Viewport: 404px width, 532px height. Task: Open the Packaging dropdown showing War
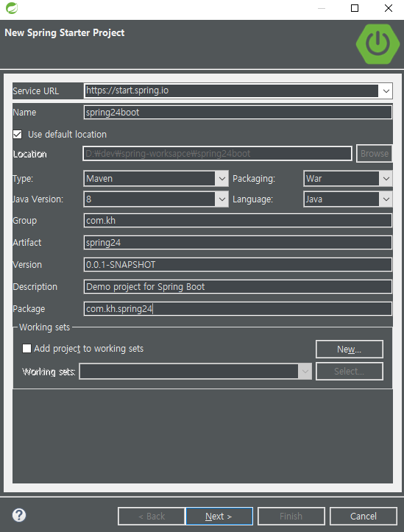point(347,179)
